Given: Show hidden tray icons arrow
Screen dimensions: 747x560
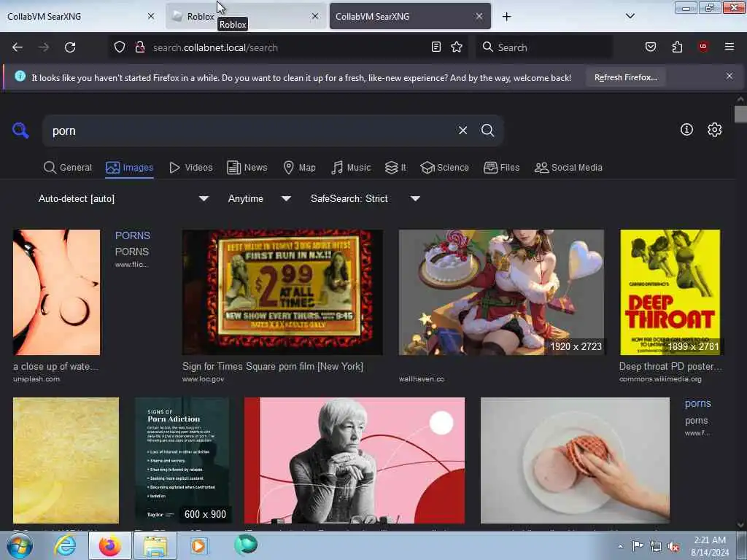Looking at the screenshot, I should click(x=620, y=547).
